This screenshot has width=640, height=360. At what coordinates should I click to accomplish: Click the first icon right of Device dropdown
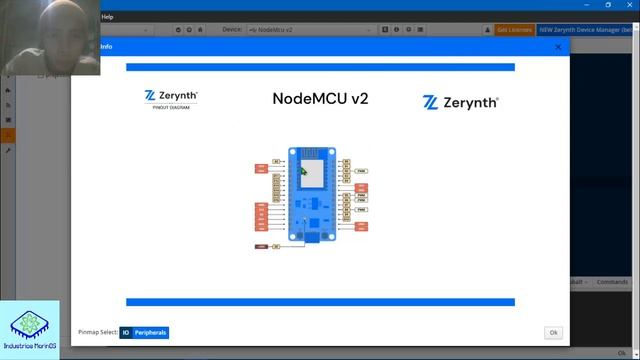[x=385, y=29]
